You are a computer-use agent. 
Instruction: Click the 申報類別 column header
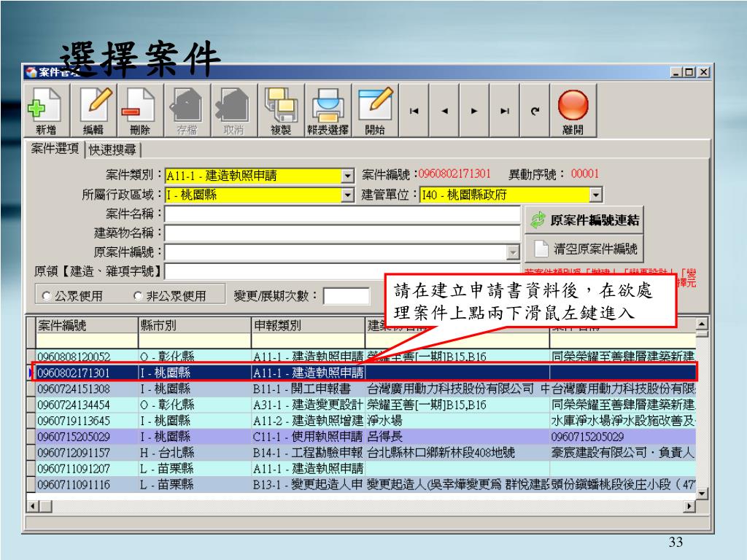pyautogui.click(x=309, y=326)
